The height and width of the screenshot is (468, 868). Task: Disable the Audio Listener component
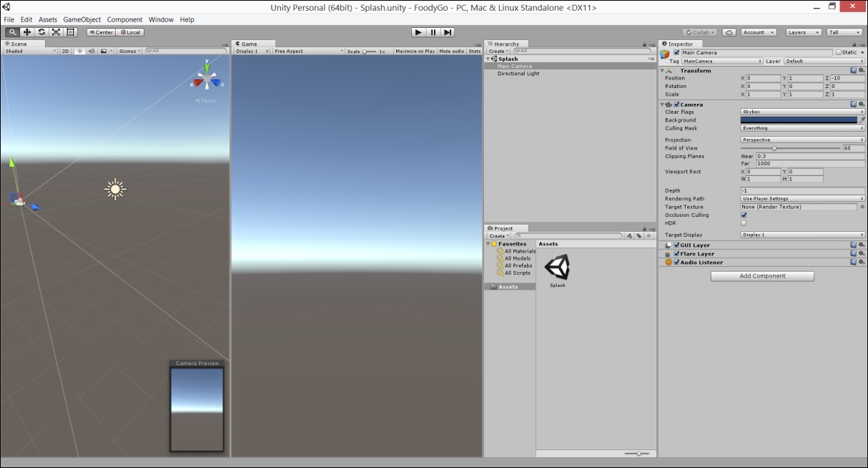[x=677, y=262]
